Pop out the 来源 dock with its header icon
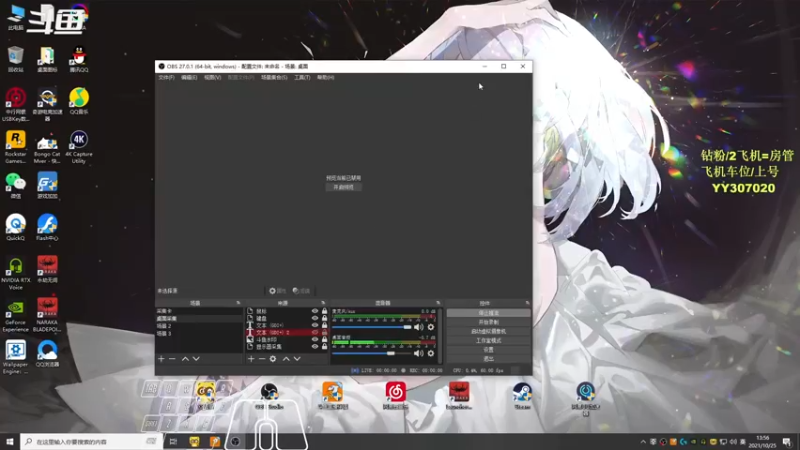Viewport: 800px width, 450px height. click(323, 303)
